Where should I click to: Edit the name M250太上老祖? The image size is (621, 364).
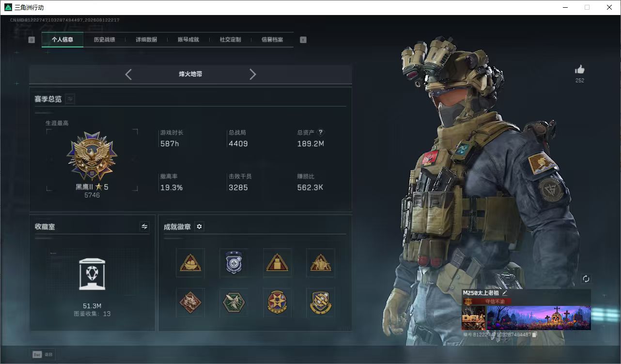tap(504, 293)
